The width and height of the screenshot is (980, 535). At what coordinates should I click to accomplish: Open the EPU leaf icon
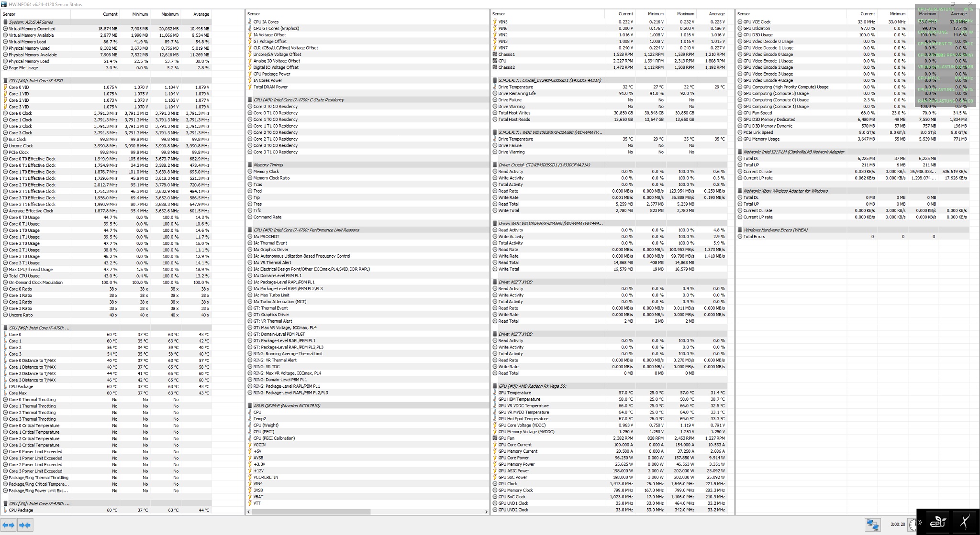pos(937,522)
